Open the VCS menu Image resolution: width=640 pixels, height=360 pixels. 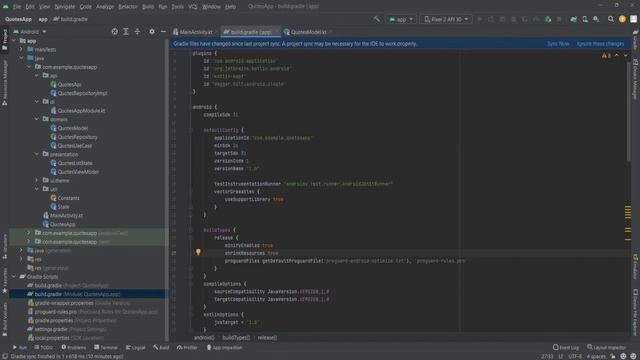193,7
